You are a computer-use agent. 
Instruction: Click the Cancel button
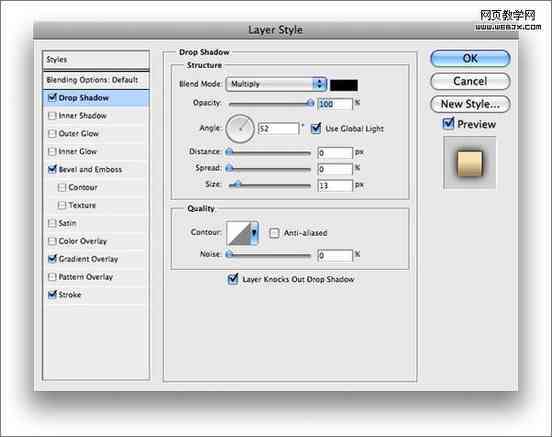click(470, 81)
